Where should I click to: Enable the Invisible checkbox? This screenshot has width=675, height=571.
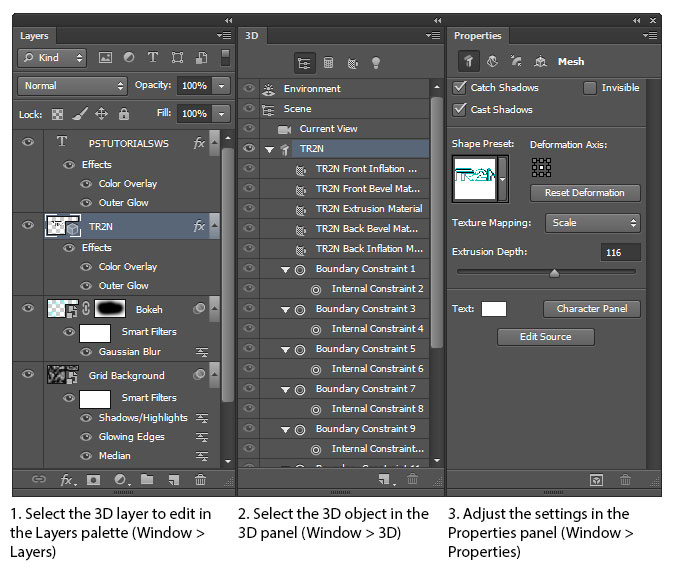(590, 88)
